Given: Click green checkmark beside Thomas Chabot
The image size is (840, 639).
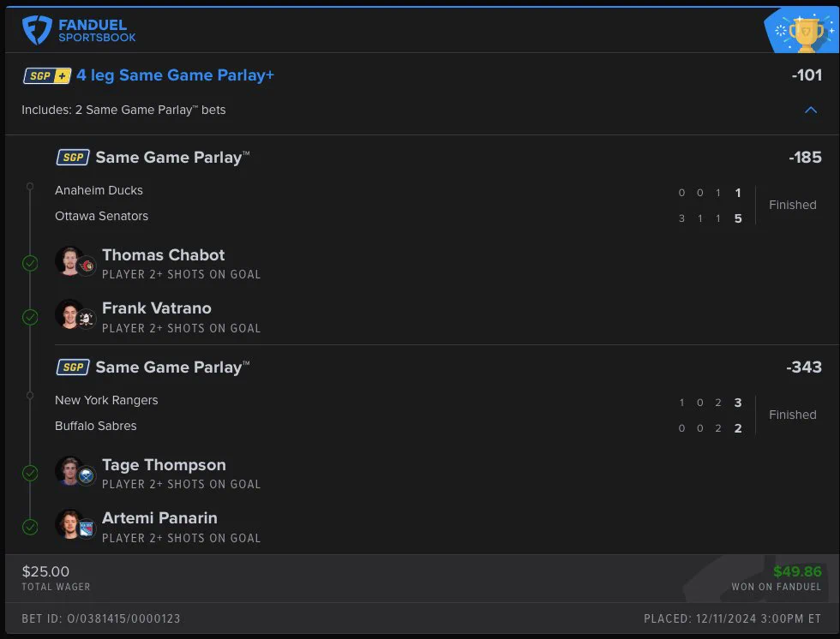Looking at the screenshot, I should [x=30, y=263].
